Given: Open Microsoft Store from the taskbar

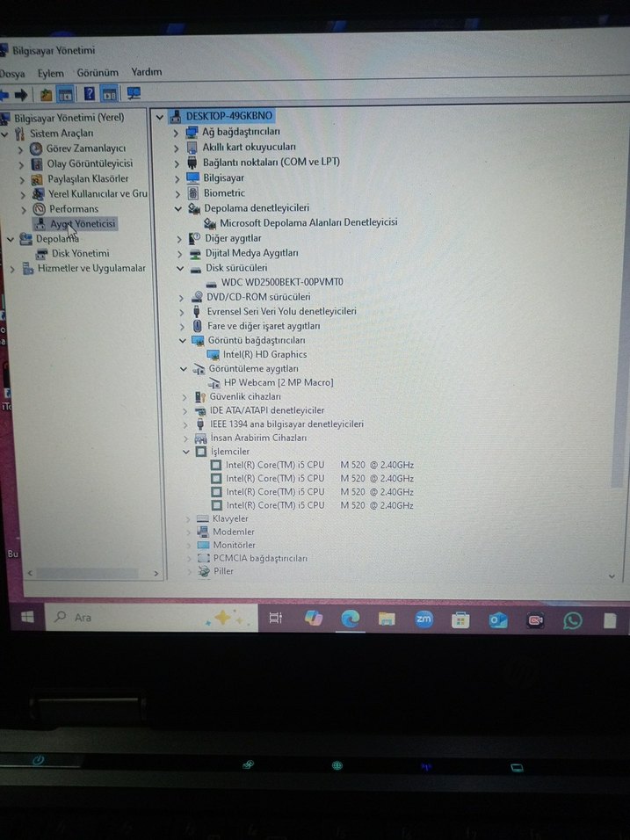Looking at the screenshot, I should (x=460, y=619).
